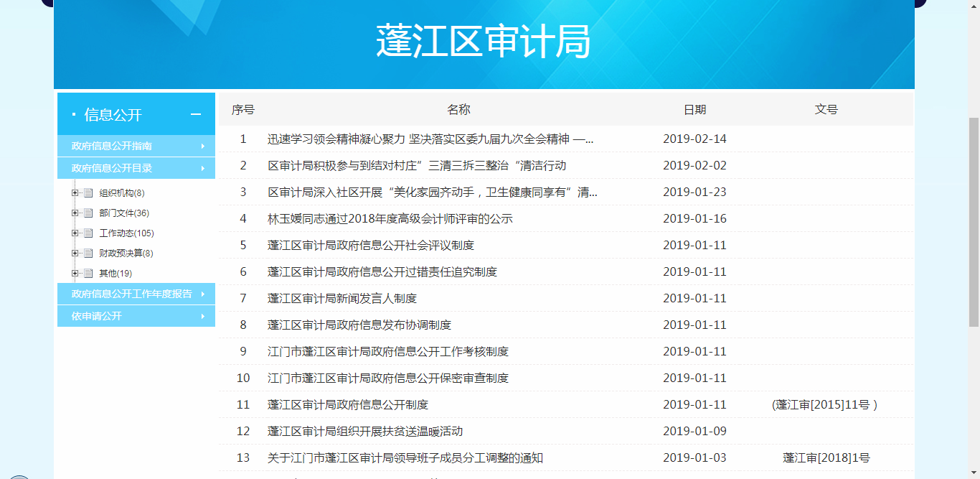Expand the 组织机构 tree node plus box
The image size is (980, 479).
coord(75,193)
